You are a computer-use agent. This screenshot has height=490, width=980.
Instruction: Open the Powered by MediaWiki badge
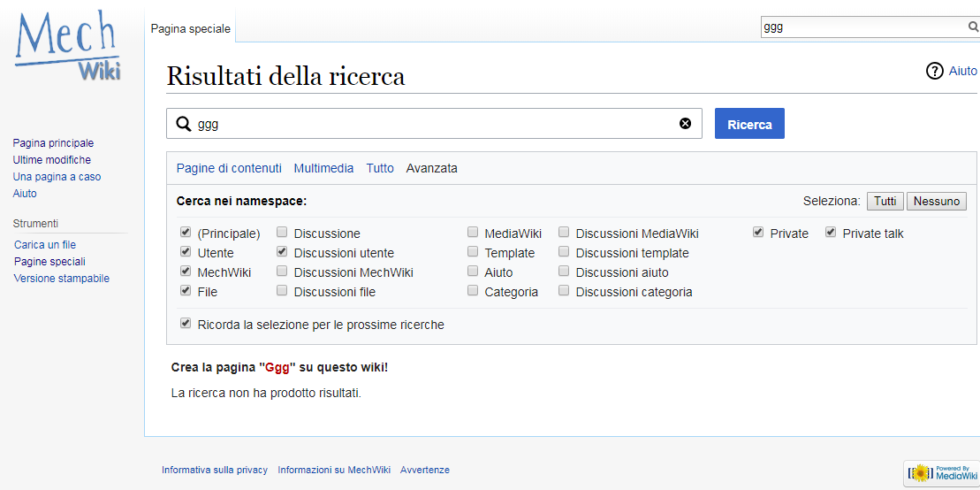(x=941, y=473)
